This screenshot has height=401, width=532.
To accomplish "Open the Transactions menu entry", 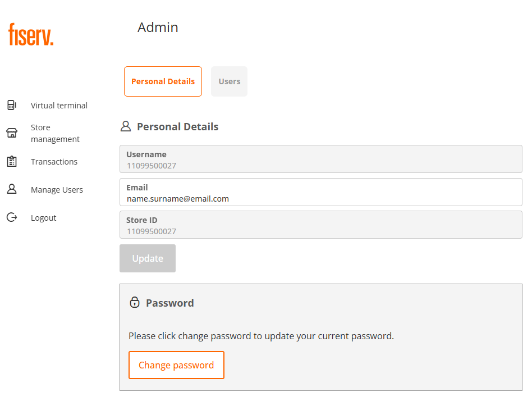I will pyautogui.click(x=54, y=162).
